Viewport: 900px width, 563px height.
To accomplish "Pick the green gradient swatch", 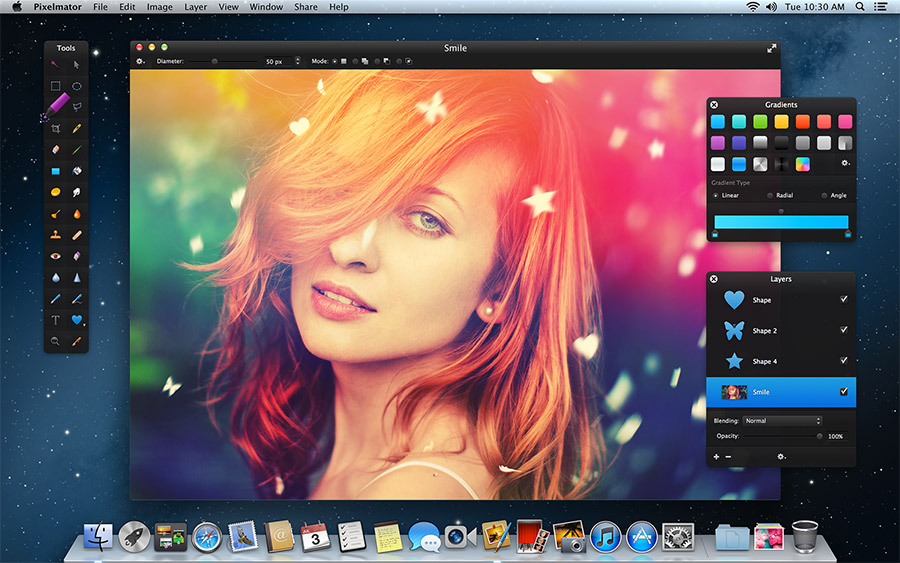I will click(760, 121).
